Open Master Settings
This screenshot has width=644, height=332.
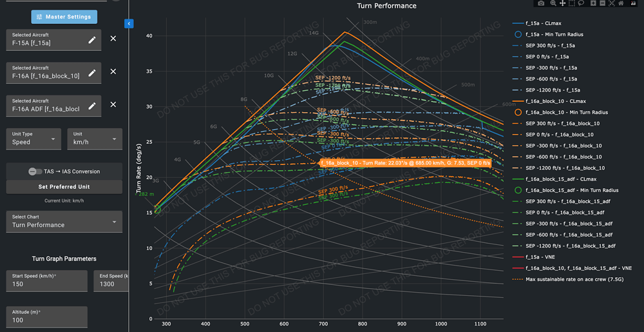[x=64, y=17]
